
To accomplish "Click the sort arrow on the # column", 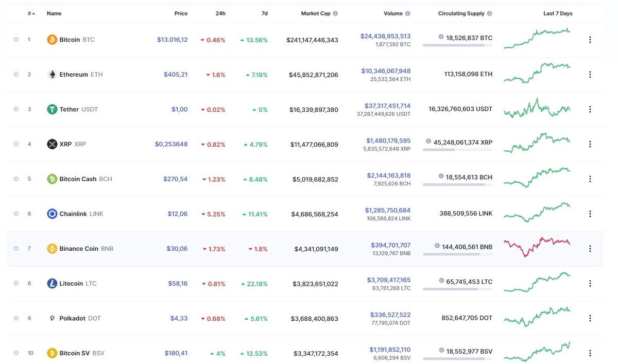I will coord(33,13).
